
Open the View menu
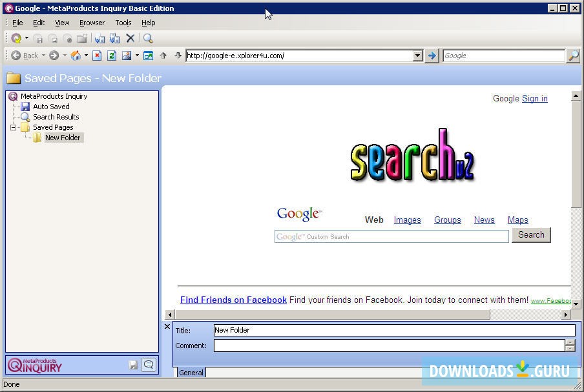(x=62, y=23)
